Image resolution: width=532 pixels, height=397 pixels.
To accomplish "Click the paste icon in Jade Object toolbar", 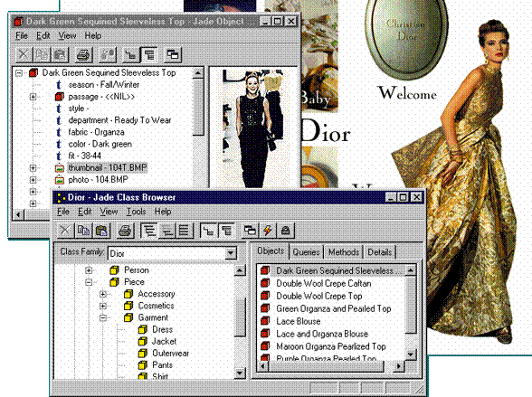I will [60, 54].
